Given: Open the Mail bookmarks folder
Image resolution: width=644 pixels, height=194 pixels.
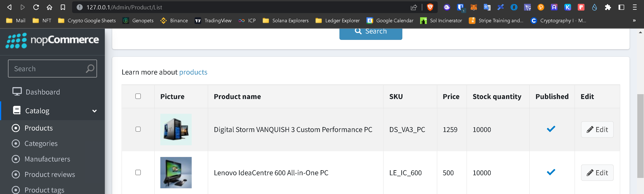Looking at the screenshot, I should click(16, 20).
